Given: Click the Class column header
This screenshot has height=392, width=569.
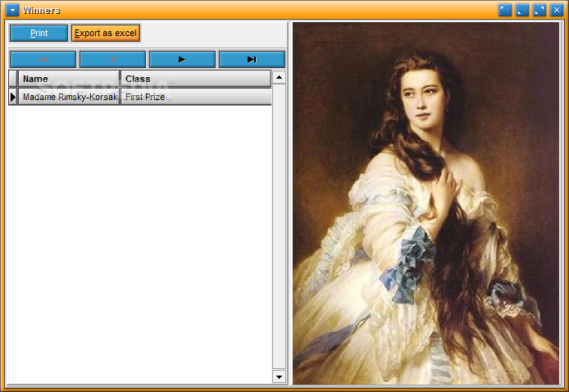Looking at the screenshot, I should point(196,79).
